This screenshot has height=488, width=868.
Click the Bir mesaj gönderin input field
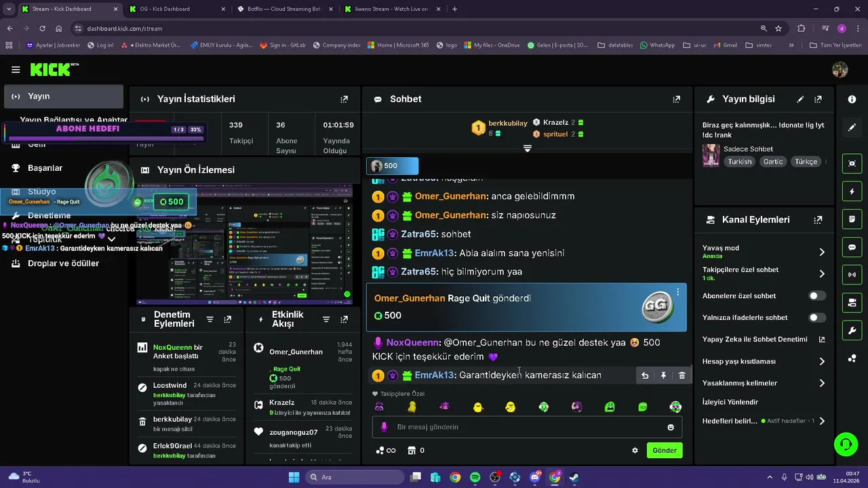point(527,427)
